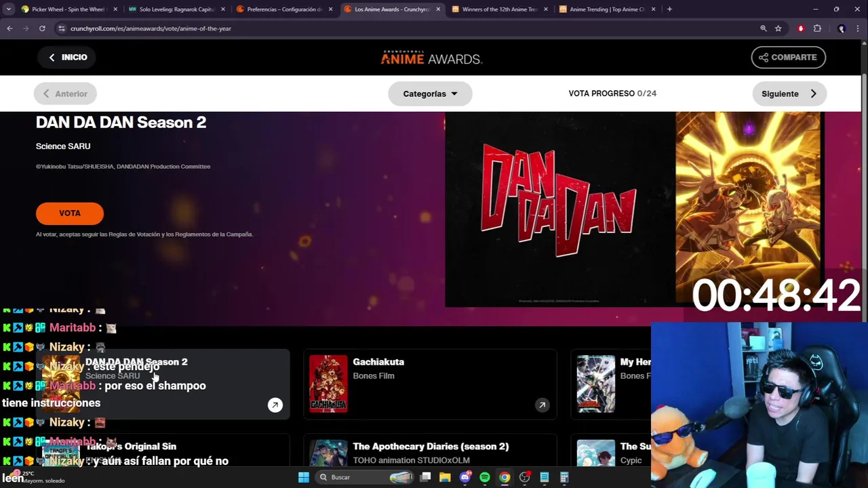
Task: Open site information icon in address bar
Action: 61,28
